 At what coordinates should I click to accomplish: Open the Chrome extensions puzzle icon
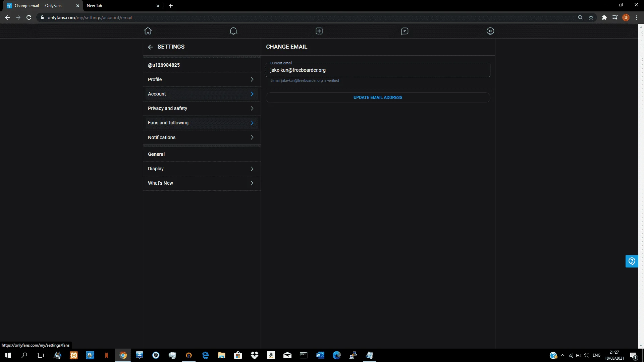point(604,17)
